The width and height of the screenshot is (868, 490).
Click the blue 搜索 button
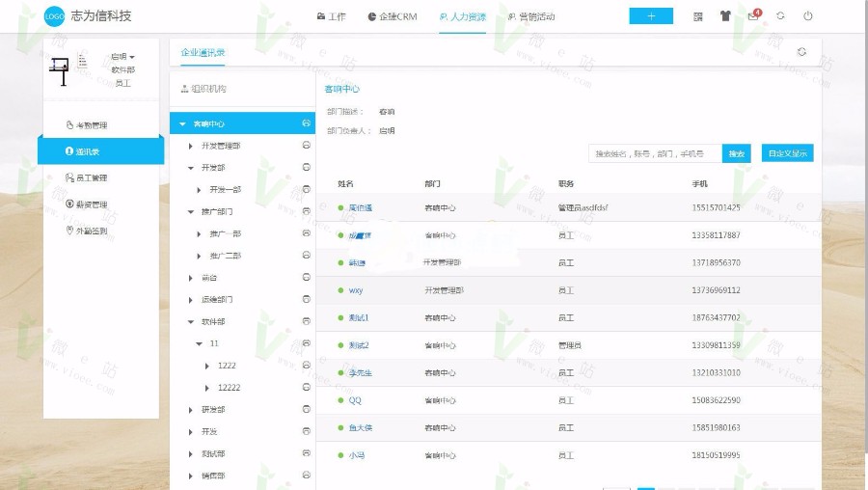coord(736,153)
